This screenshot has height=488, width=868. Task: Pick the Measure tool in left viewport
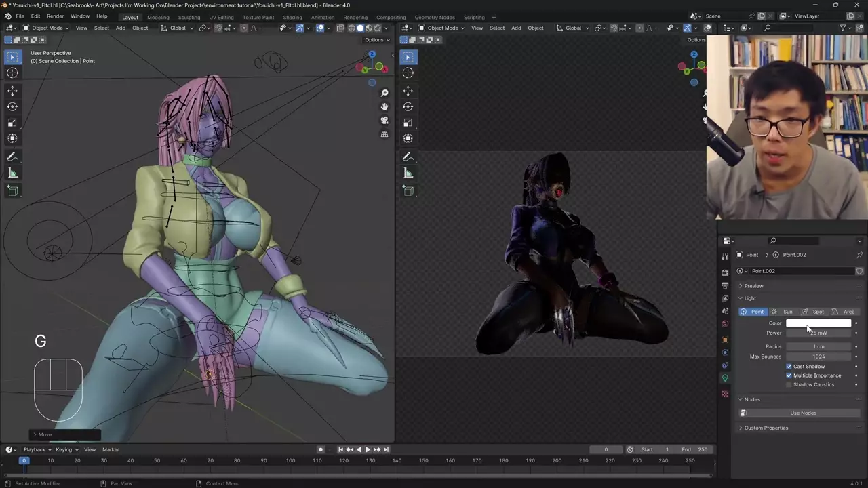click(x=12, y=173)
